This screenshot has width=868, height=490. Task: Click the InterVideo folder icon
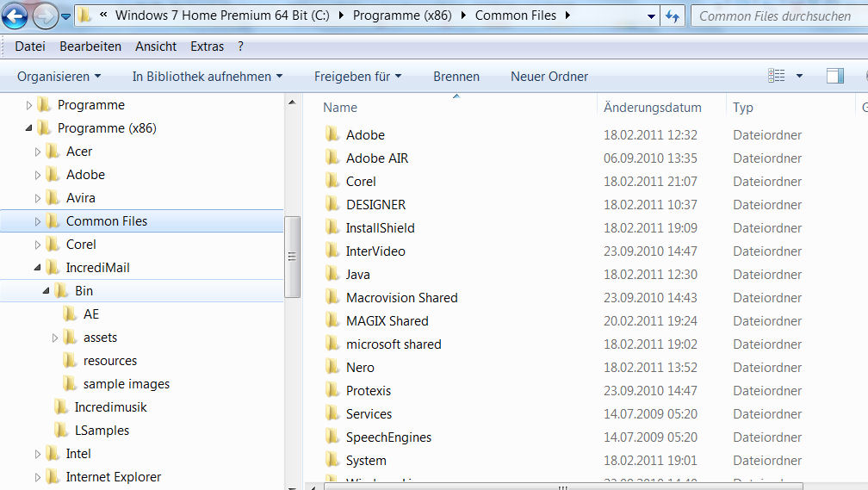[x=332, y=251]
